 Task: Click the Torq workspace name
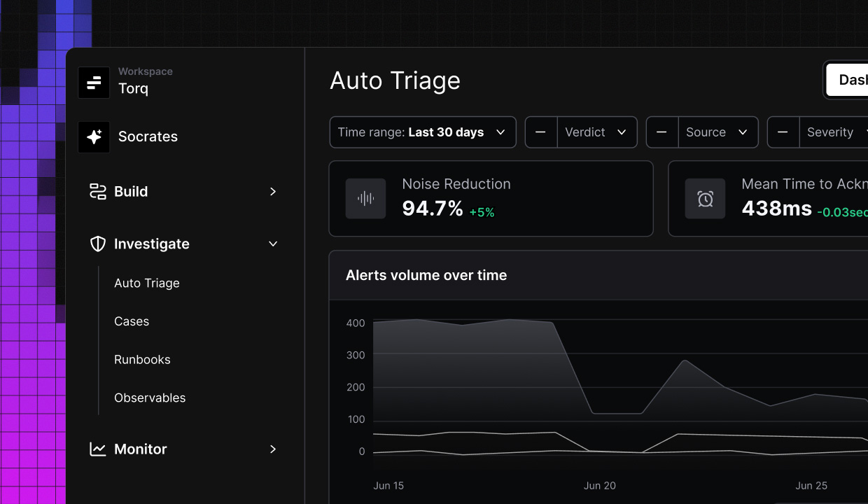pyautogui.click(x=133, y=89)
